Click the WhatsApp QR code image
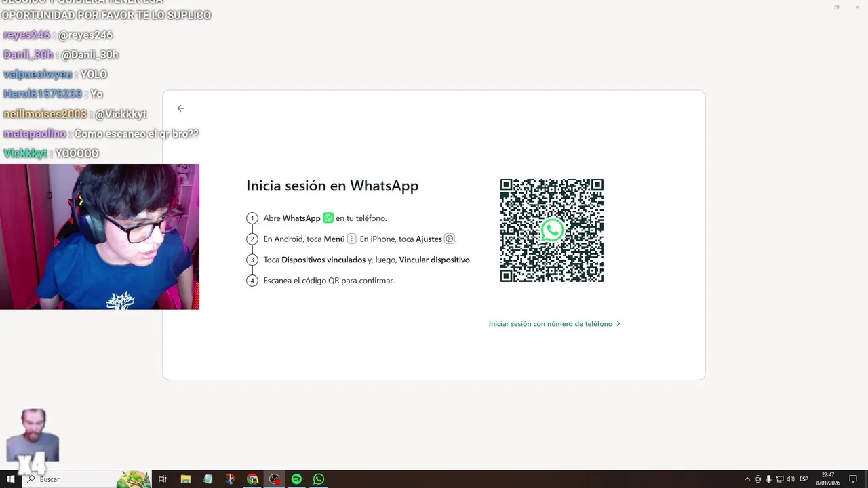868x488 pixels. click(x=552, y=230)
